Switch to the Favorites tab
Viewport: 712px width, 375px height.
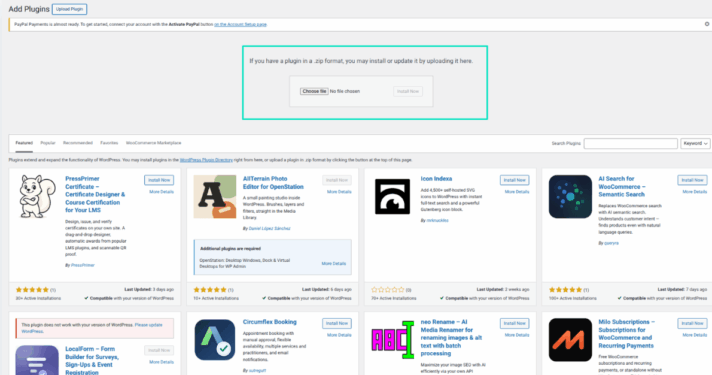tap(109, 143)
